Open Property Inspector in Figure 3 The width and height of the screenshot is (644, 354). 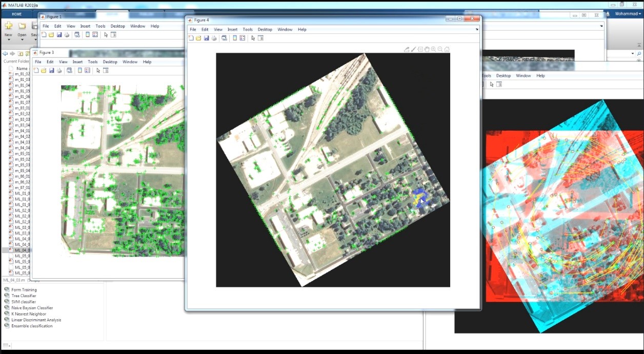106,71
